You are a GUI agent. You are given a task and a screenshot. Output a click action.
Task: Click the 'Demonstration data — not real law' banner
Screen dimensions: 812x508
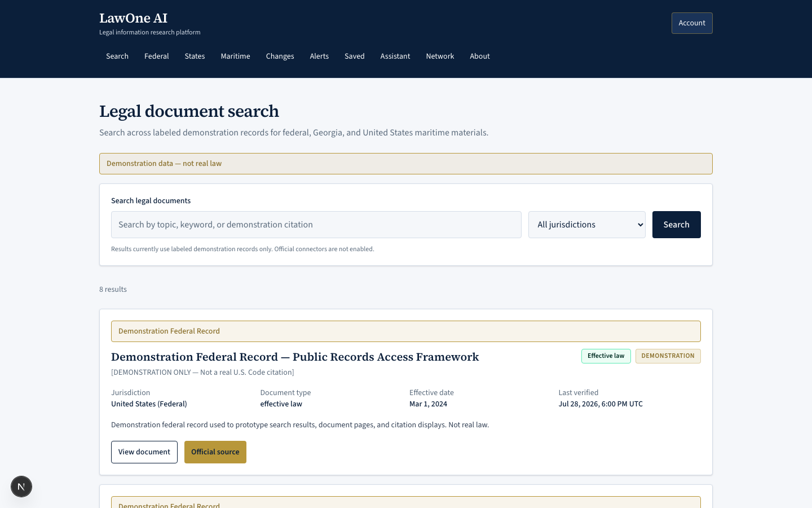click(x=406, y=164)
